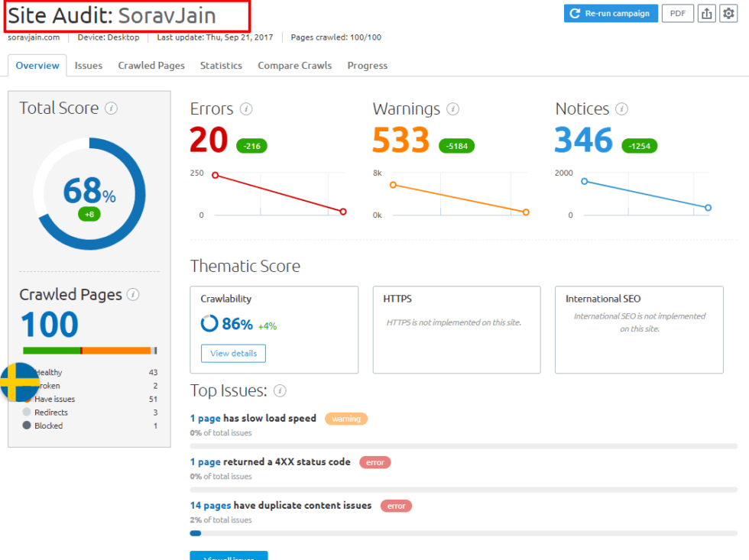Switch to the Compare Crawls tab
749x560 pixels.
[294, 66]
